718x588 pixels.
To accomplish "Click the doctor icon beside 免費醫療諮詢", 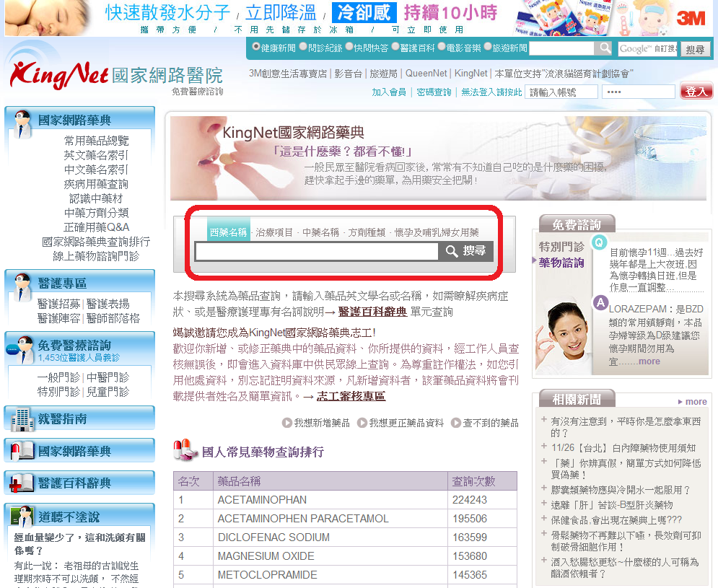I will (19, 349).
